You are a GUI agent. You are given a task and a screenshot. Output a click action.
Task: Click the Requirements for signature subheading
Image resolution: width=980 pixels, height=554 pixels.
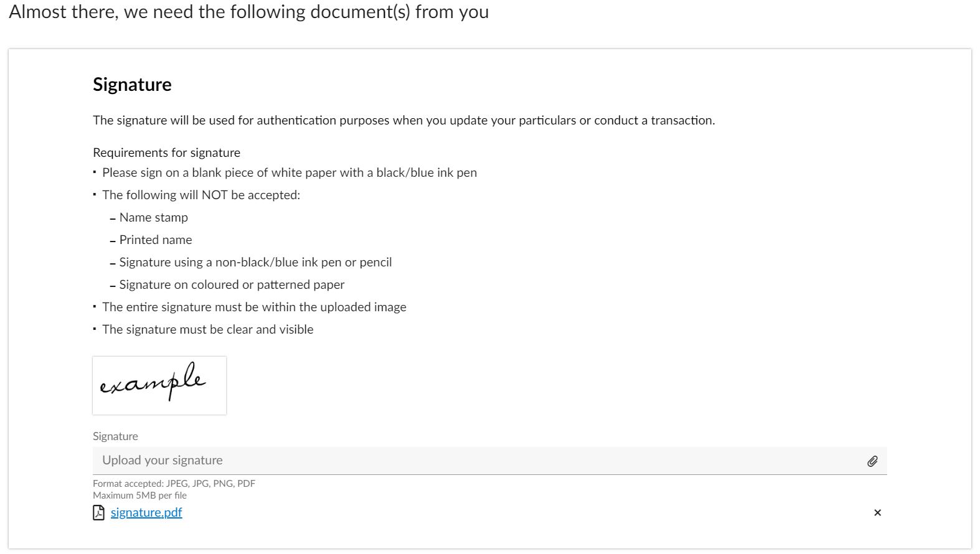(166, 153)
